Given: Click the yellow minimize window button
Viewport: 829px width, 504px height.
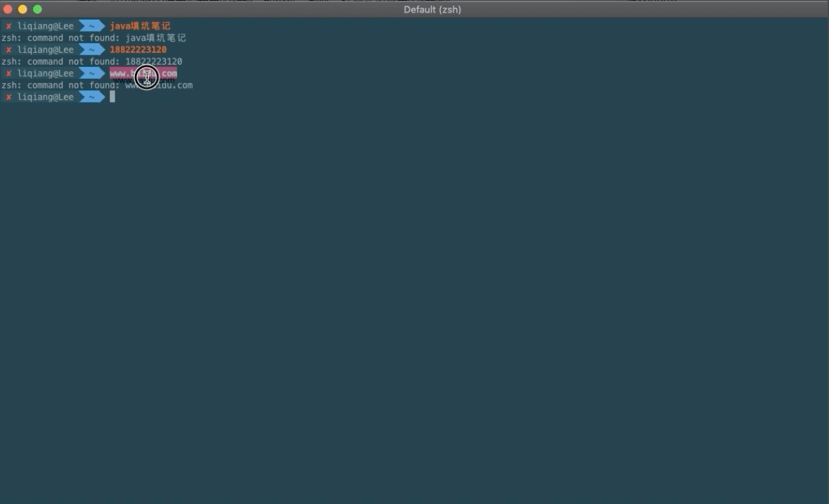Looking at the screenshot, I should coord(23,9).
